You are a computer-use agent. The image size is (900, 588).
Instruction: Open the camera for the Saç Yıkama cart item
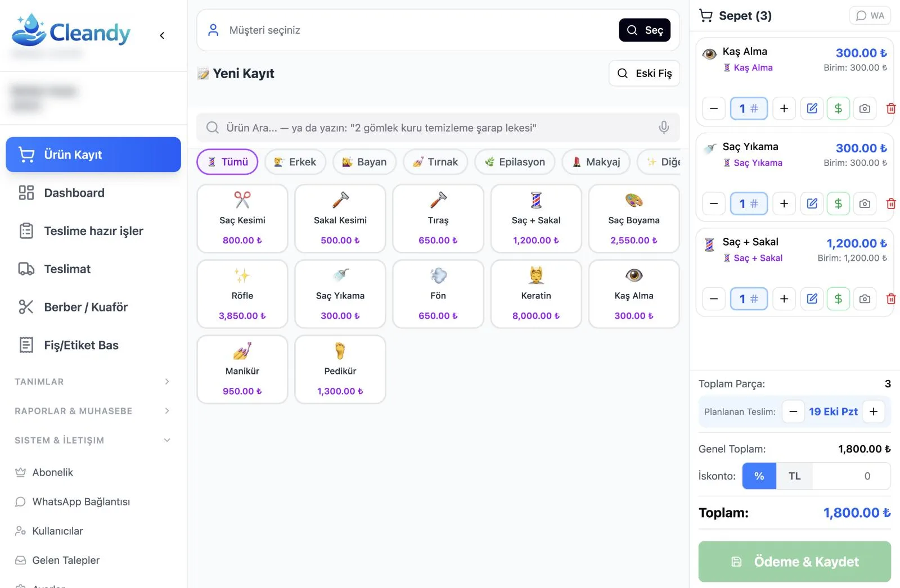[x=865, y=203]
